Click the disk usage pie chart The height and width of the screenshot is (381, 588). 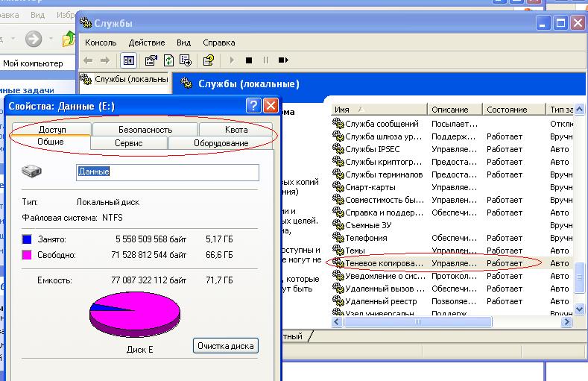click(135, 315)
